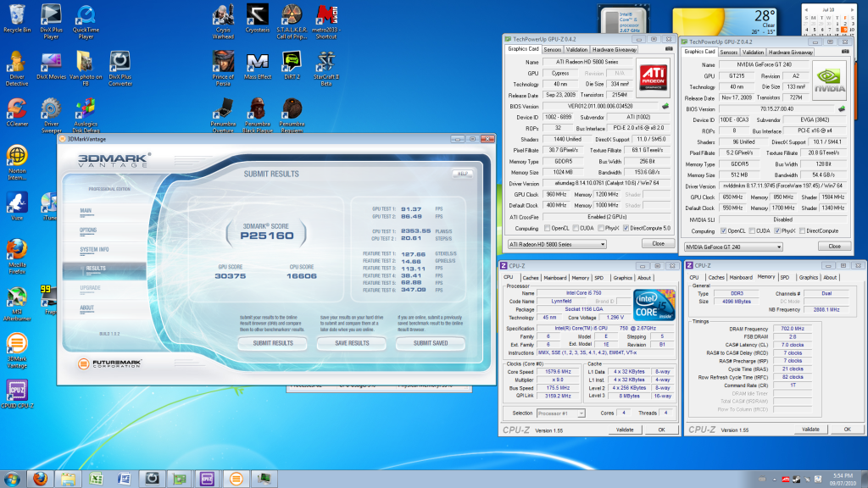This screenshot has height=488, width=868.
Task: Open the Driver Sweeper desktop icon
Action: [52, 116]
